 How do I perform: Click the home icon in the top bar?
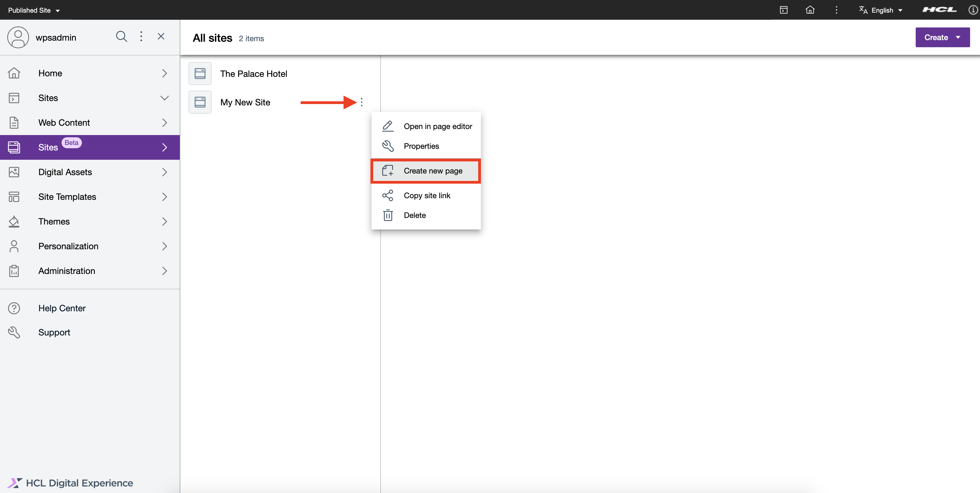[810, 10]
